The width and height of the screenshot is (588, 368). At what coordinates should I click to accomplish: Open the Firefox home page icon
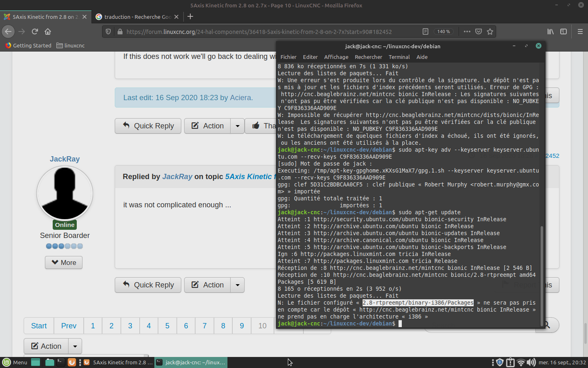[x=48, y=31]
